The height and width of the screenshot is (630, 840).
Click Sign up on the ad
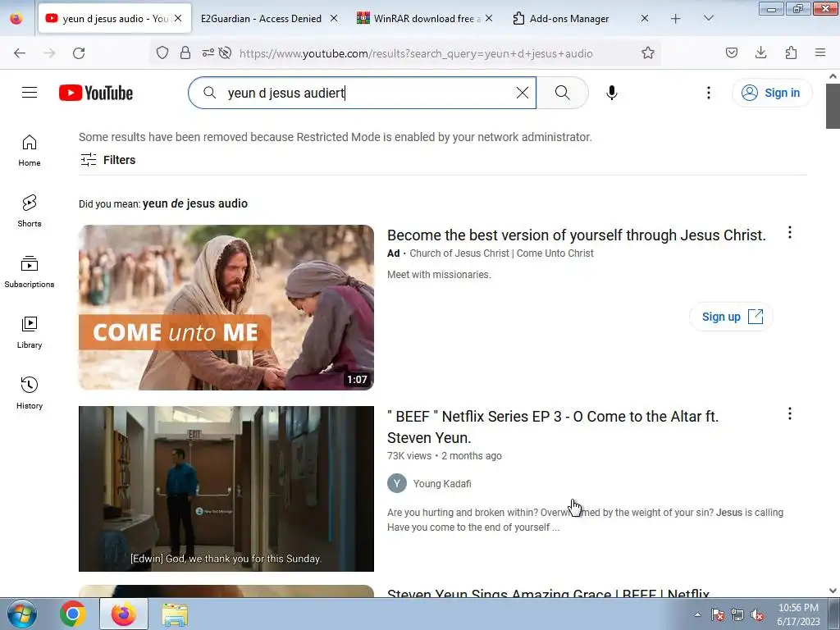(x=731, y=317)
